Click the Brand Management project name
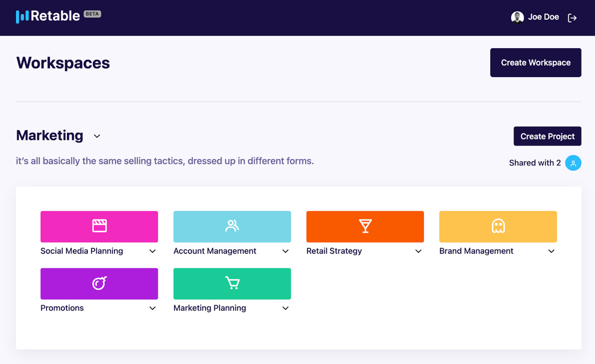 [476, 251]
